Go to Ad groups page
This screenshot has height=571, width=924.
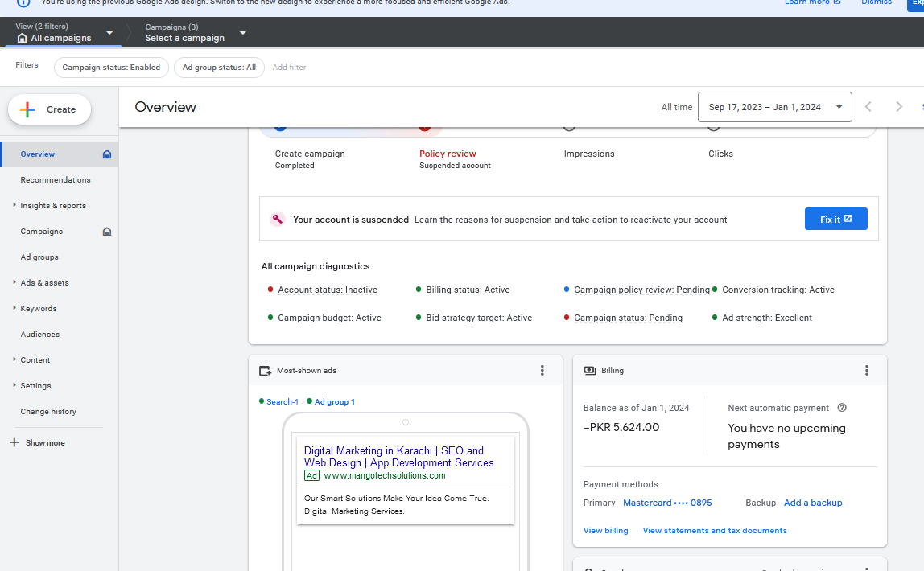tap(39, 257)
